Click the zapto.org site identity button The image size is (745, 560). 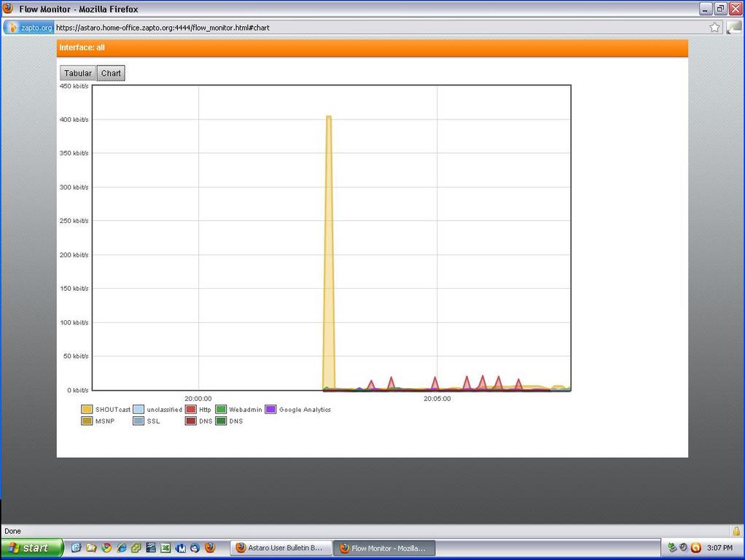click(x=29, y=28)
